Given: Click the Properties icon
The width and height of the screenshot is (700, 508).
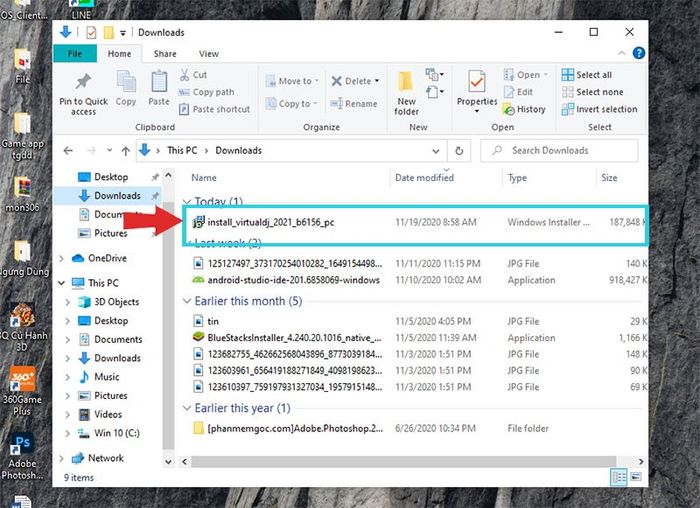Looking at the screenshot, I should (477, 82).
